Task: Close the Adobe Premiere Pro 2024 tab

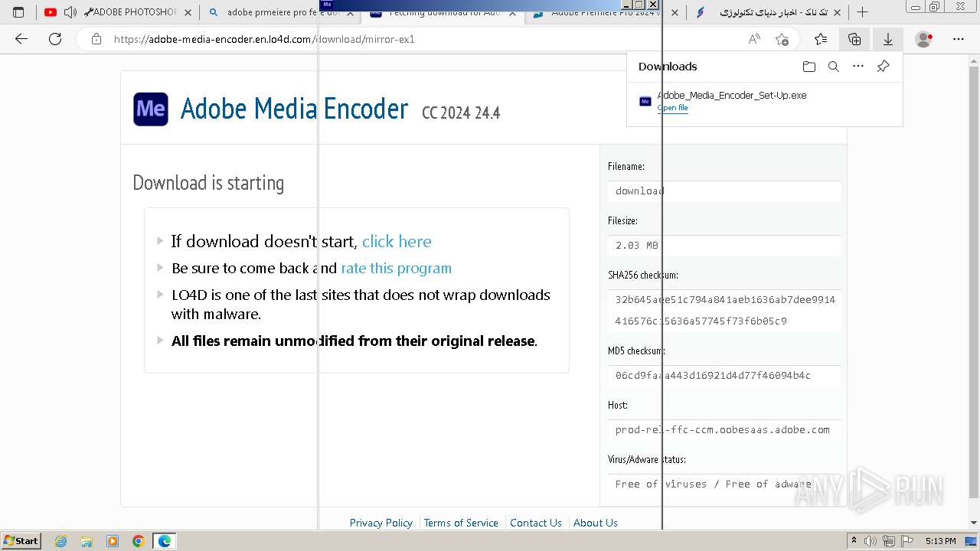Action: tap(674, 12)
